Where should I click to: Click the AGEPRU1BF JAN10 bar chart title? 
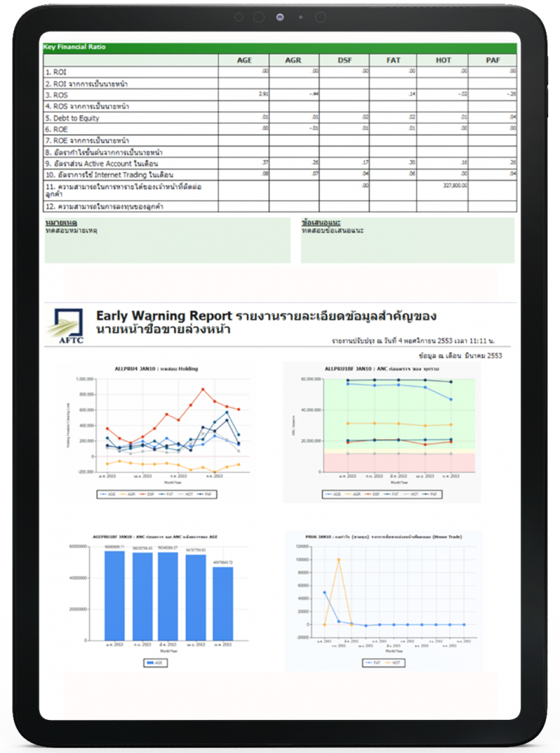click(x=155, y=537)
